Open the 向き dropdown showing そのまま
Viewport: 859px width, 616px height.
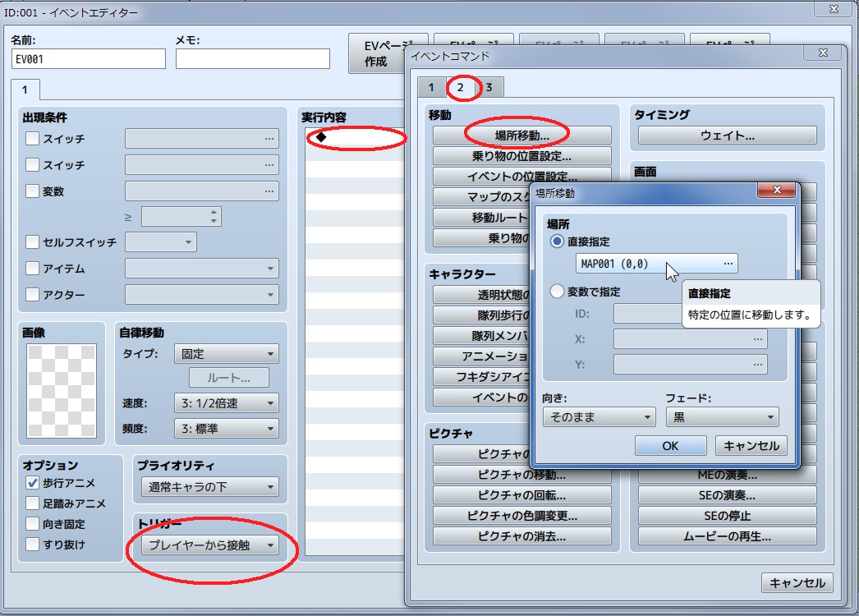[x=599, y=417]
